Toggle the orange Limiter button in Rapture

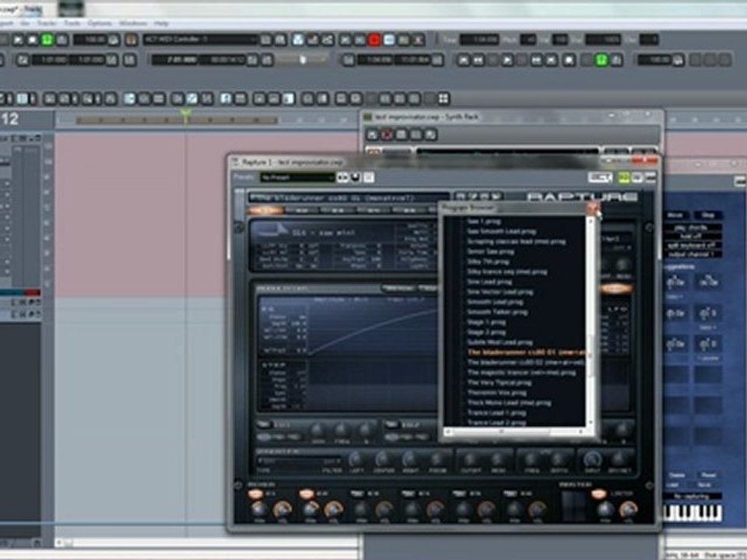pos(599,494)
